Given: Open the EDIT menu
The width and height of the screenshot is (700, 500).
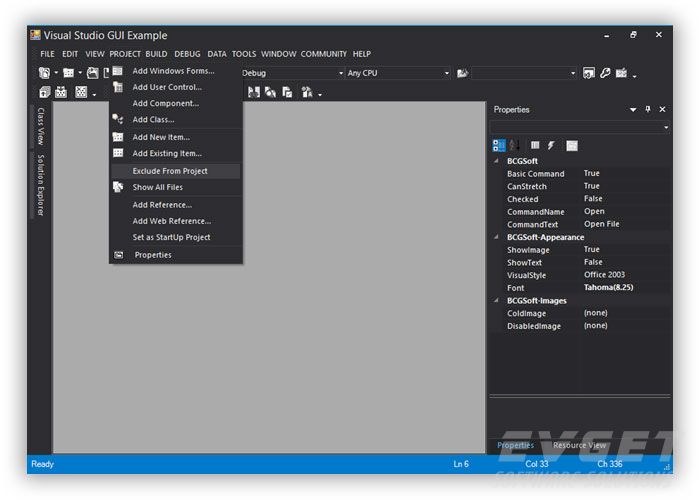Looking at the screenshot, I should coord(70,54).
